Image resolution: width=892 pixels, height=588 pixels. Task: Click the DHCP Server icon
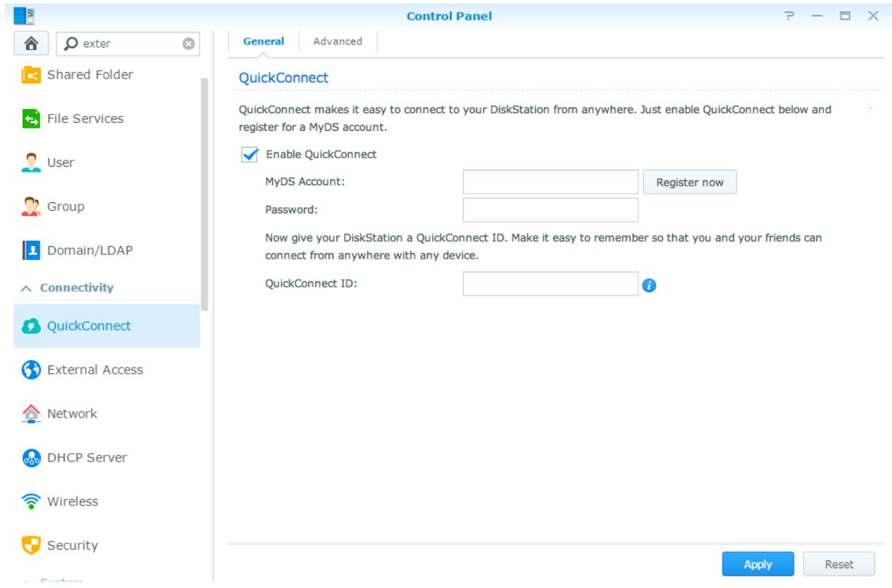pos(32,457)
